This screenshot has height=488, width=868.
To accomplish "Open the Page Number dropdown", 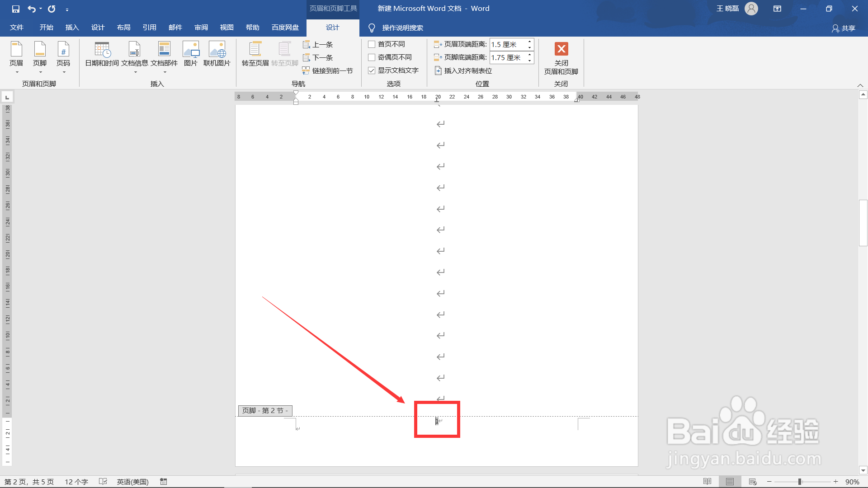I will [x=63, y=58].
